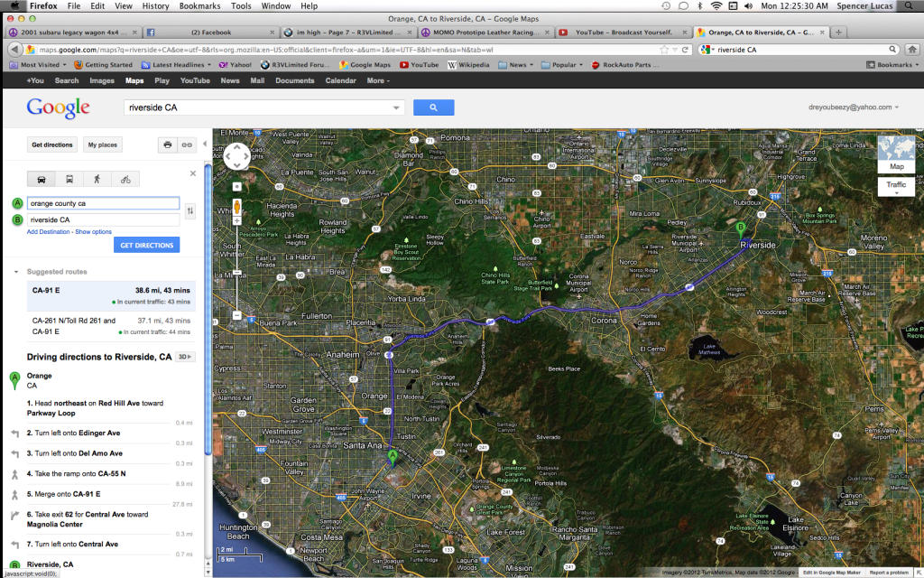The image size is (924, 578).
Task: Click the volume icon in menu bar
Action: [748, 6]
